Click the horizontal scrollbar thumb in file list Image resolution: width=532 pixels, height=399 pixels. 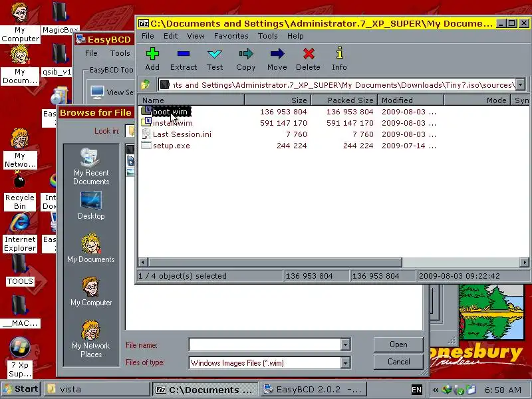[x=275, y=262]
